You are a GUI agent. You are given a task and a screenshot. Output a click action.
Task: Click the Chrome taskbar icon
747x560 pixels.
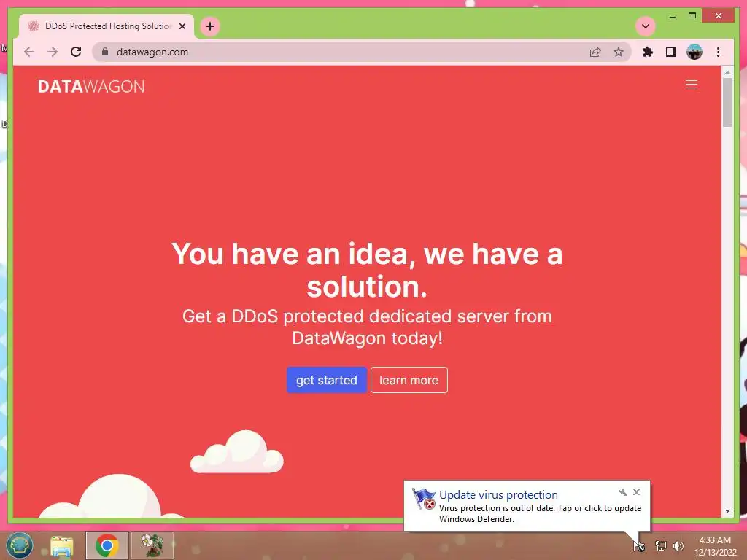point(107,545)
